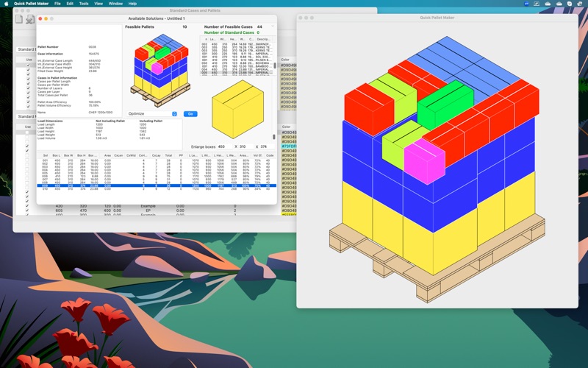Click the Total column header
This screenshot has width=588, height=368.
[x=168, y=155]
